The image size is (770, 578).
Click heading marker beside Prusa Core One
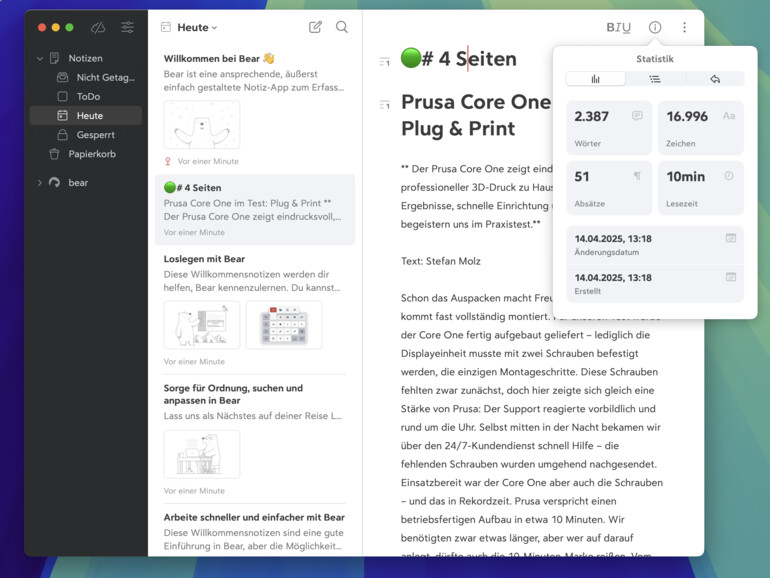point(385,105)
